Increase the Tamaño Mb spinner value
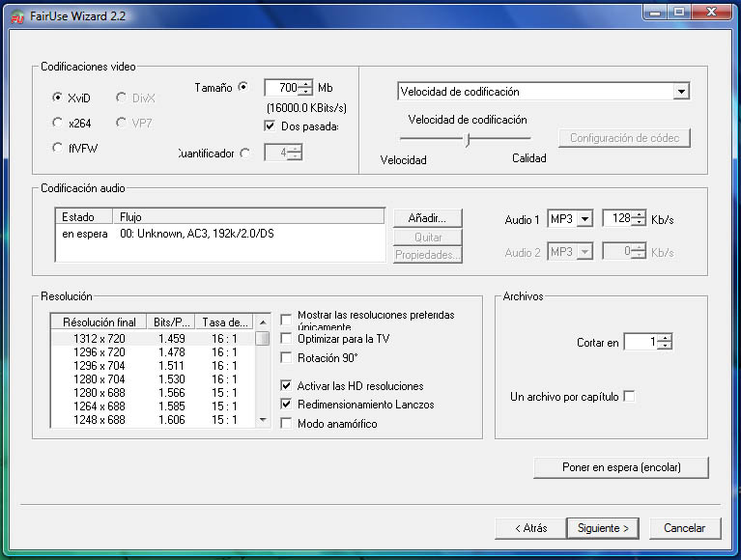 pyautogui.click(x=306, y=84)
